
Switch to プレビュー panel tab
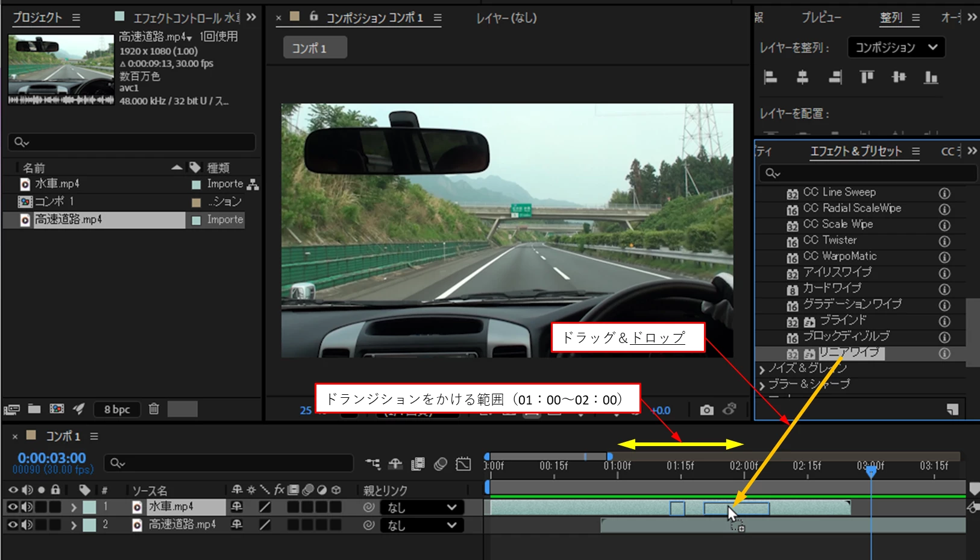pyautogui.click(x=821, y=17)
